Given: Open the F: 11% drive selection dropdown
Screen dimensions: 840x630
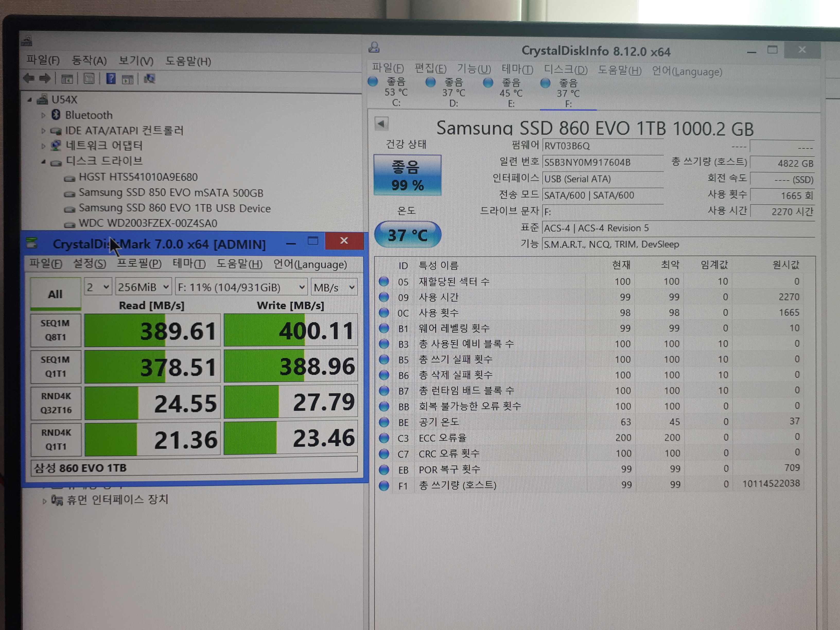Looking at the screenshot, I should point(241,287).
